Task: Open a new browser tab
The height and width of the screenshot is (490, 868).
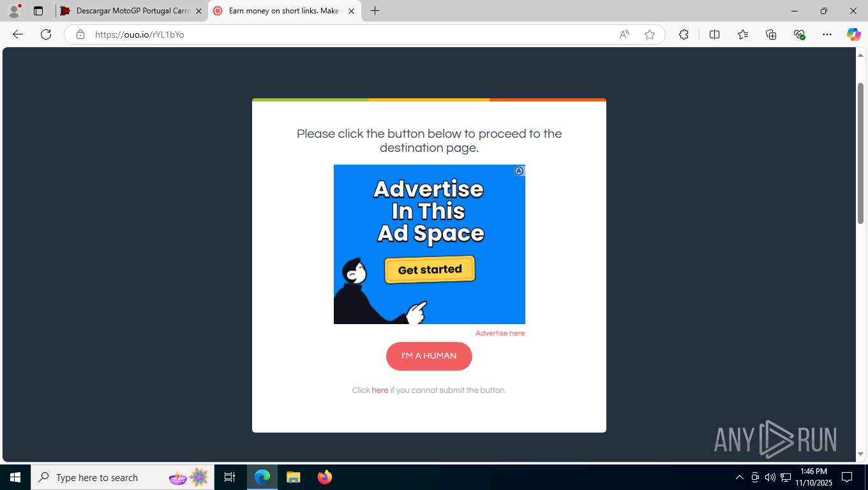Action: [x=375, y=11]
